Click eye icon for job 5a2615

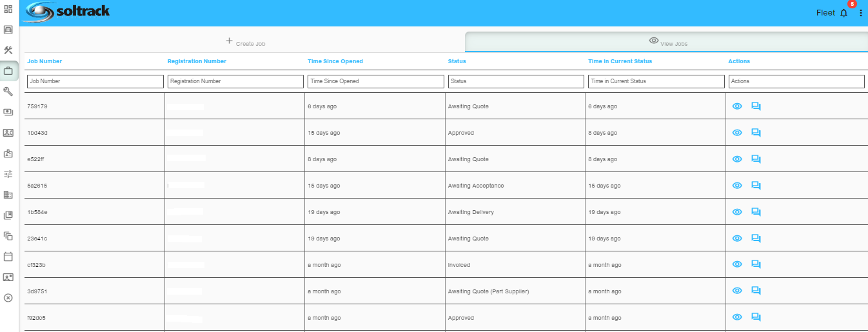click(x=737, y=186)
